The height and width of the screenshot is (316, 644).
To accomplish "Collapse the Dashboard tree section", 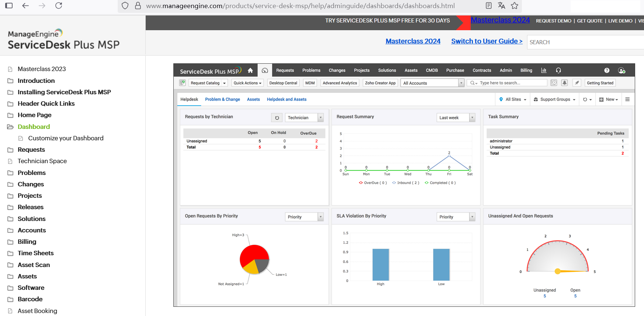I will tap(34, 127).
